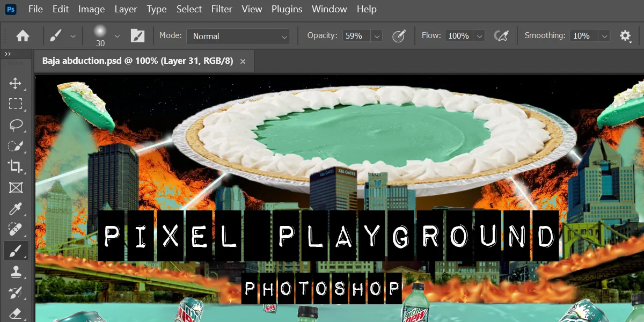
Task: Click the Flow percentage input field
Action: pyautogui.click(x=459, y=35)
